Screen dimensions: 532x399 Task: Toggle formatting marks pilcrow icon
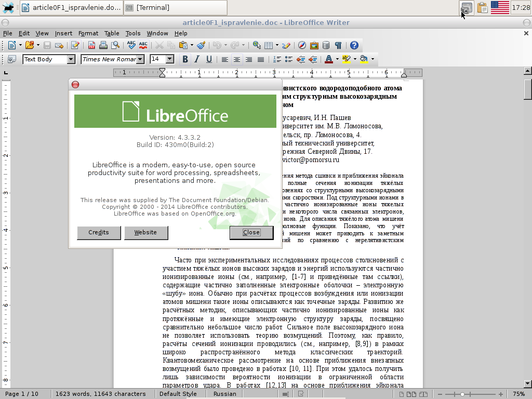click(x=338, y=45)
